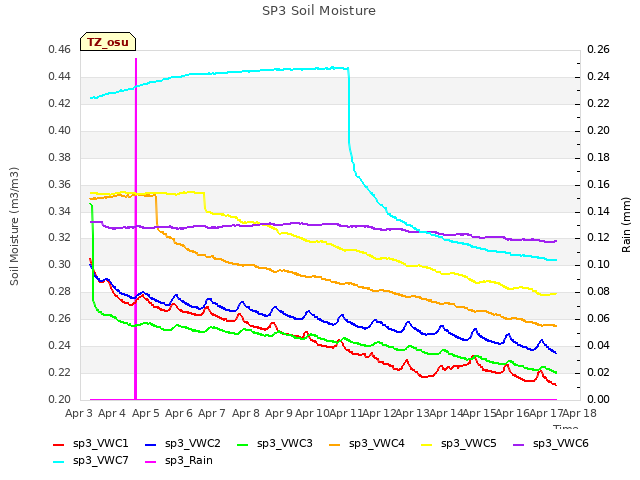Screen dimensions: 640x480
Task: Click the Apr 18 x-axis tick label
Action: pyautogui.click(x=579, y=413)
